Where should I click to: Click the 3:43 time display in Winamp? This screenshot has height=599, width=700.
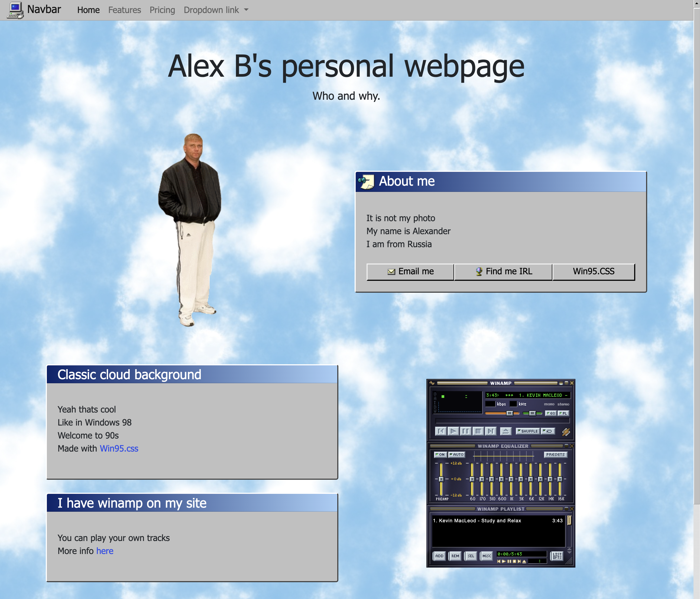pos(492,395)
